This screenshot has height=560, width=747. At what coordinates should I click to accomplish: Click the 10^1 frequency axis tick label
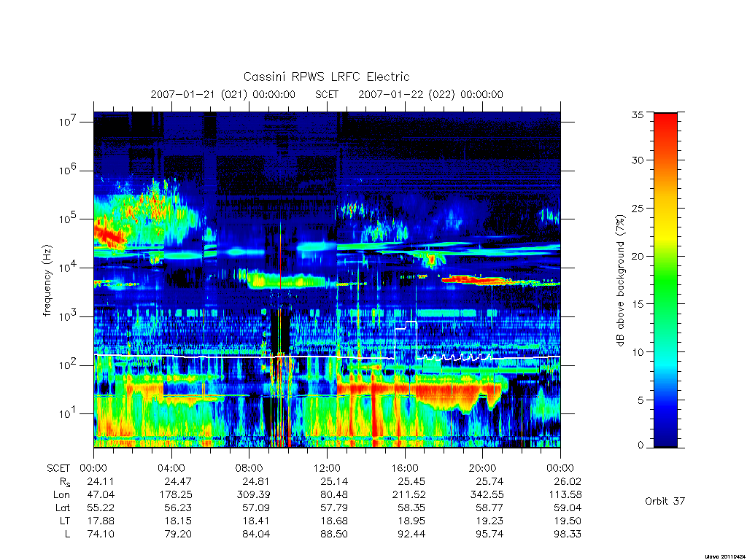(x=68, y=413)
